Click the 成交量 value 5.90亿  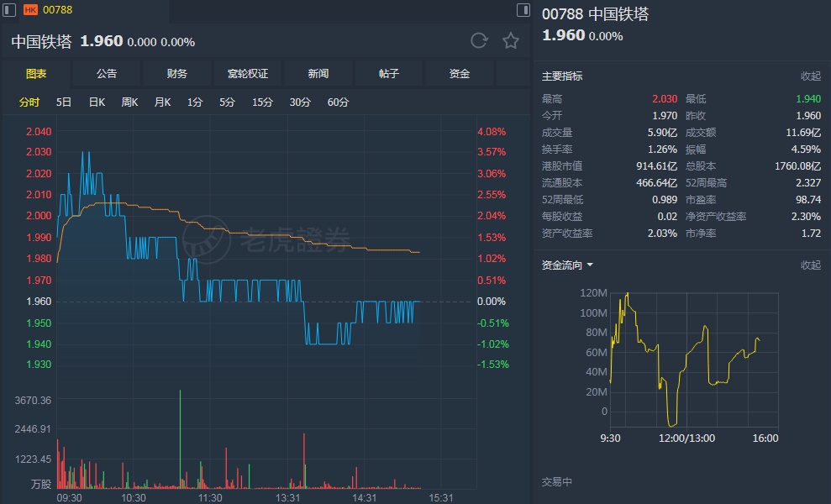tap(662, 133)
